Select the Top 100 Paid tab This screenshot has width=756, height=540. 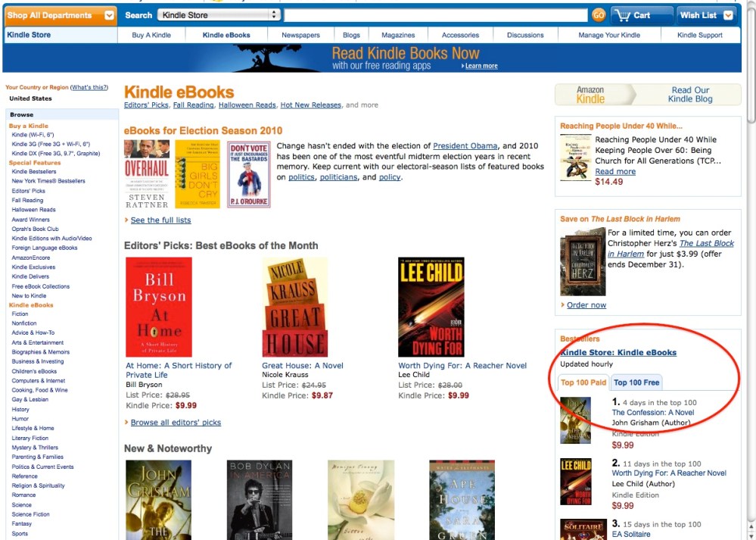point(583,382)
